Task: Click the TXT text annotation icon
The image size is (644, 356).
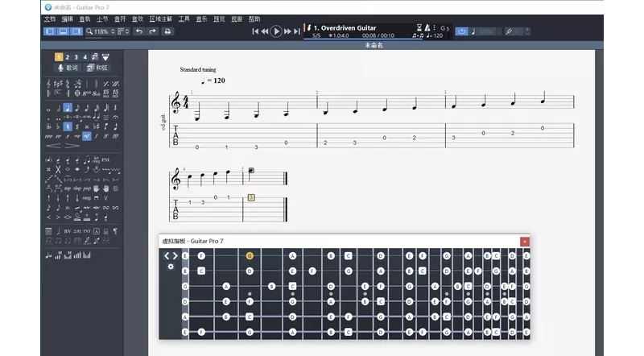Action: coord(87,231)
